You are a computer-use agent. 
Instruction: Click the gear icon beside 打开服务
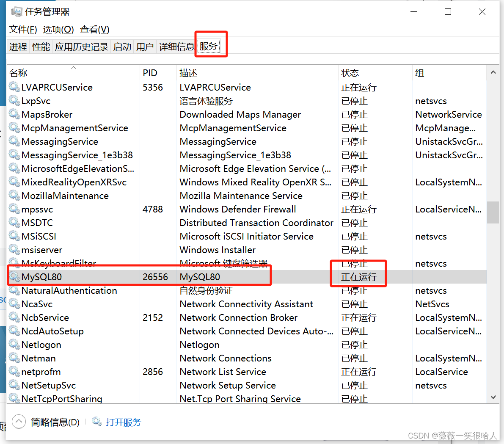96,422
